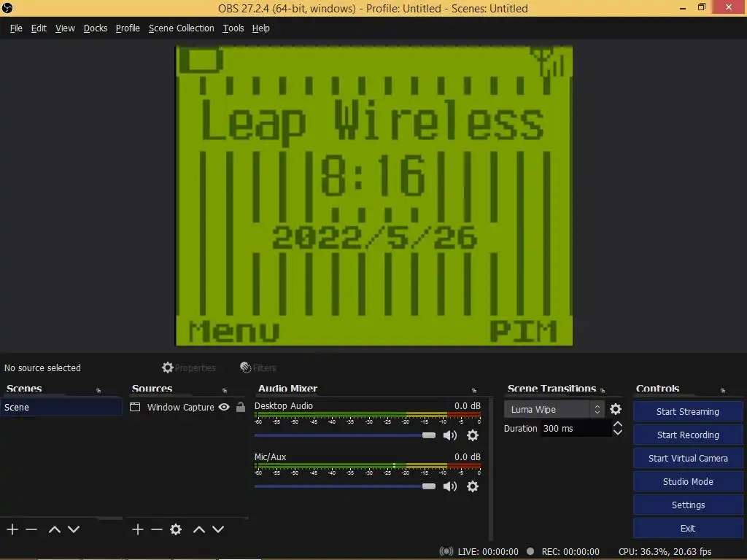Adjust the Desktop Audio volume slider

(x=345, y=435)
